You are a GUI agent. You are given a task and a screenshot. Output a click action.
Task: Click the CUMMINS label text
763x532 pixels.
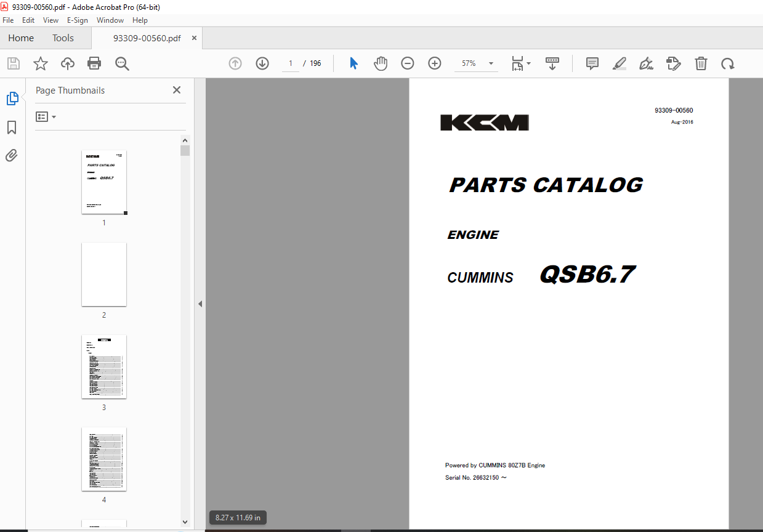point(480,278)
